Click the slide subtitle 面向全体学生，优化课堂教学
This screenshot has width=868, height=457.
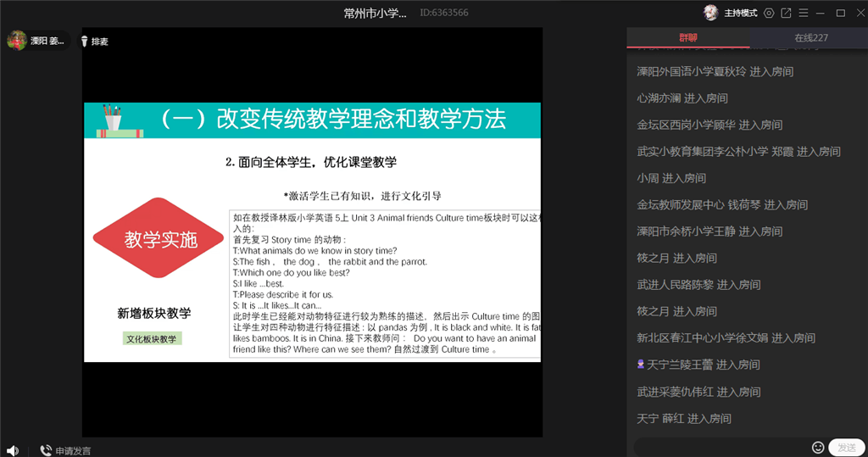(317, 162)
